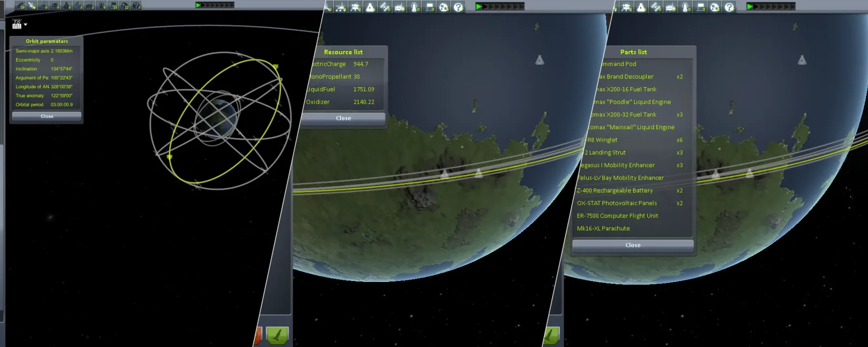The height and width of the screenshot is (347, 868).
Task: Close the Parts list panel
Action: coord(633,245)
